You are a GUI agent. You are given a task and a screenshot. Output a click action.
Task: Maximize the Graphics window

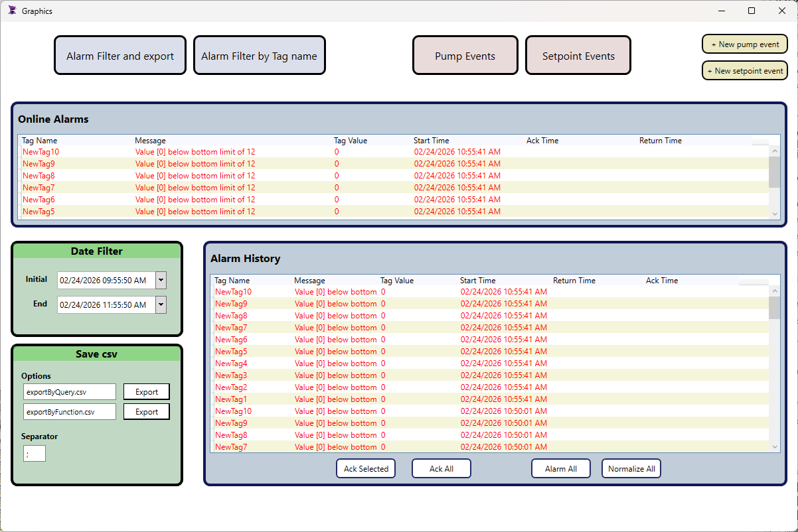coord(752,11)
